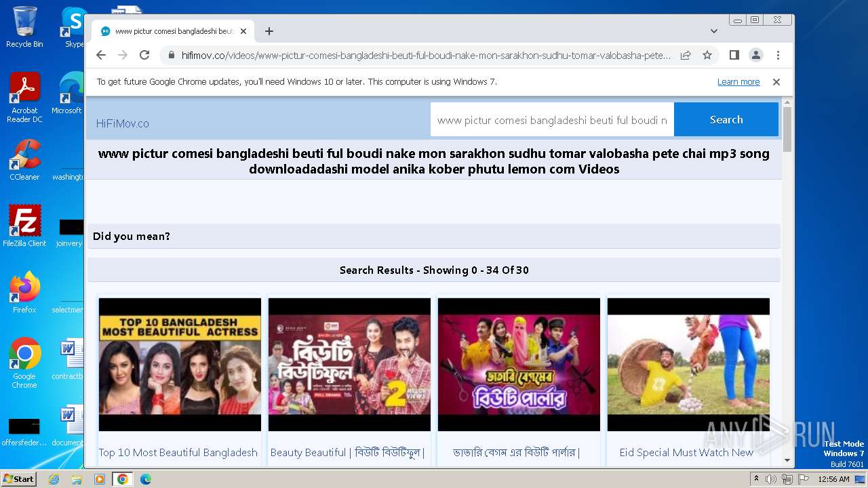Open File Explorer from the taskbar
868x488 pixels.
77,479
